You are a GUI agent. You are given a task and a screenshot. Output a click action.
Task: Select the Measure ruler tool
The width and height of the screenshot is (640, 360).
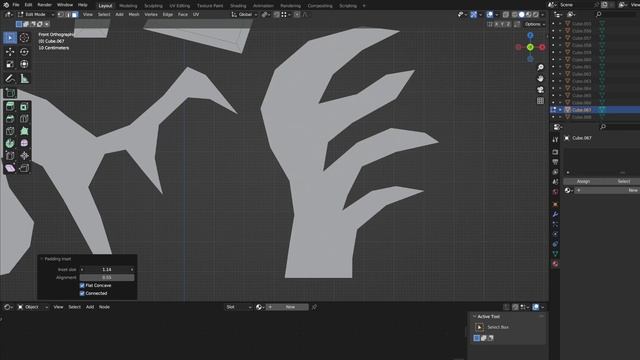[x=24, y=78]
